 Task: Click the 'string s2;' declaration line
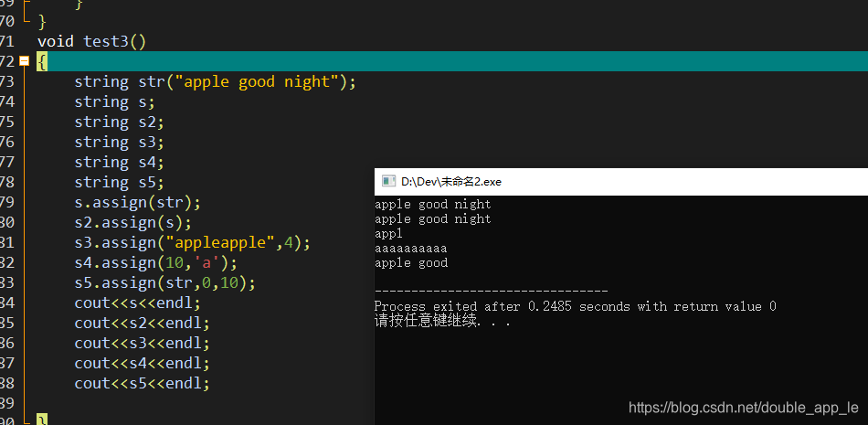(119, 122)
